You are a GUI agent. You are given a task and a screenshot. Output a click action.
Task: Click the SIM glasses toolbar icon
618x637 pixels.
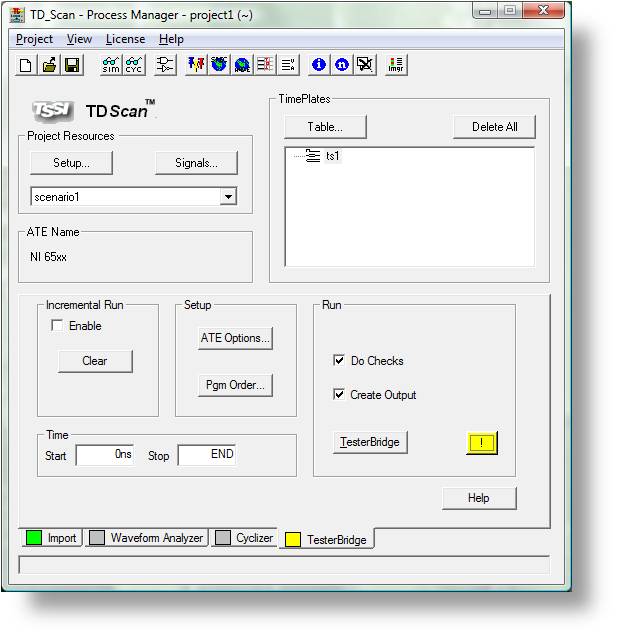pos(111,65)
